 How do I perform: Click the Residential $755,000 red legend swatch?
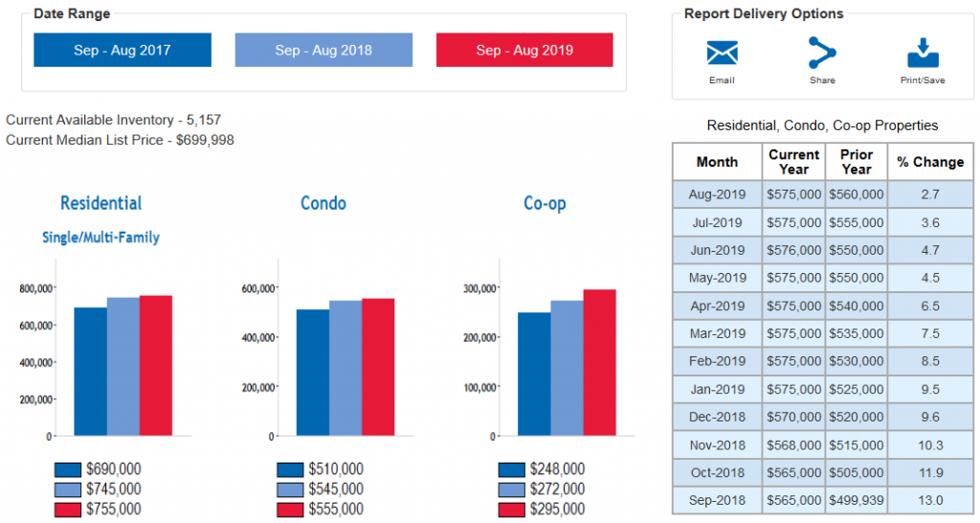click(x=68, y=509)
